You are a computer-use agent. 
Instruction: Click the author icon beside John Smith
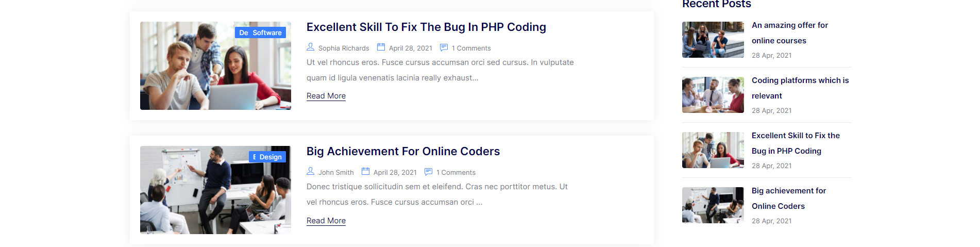310,171
